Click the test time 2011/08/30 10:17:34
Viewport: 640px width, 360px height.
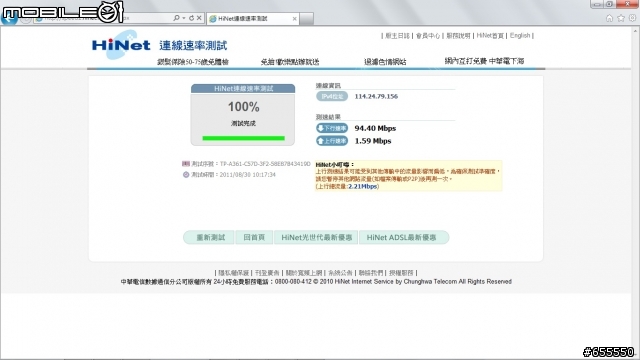point(247,175)
